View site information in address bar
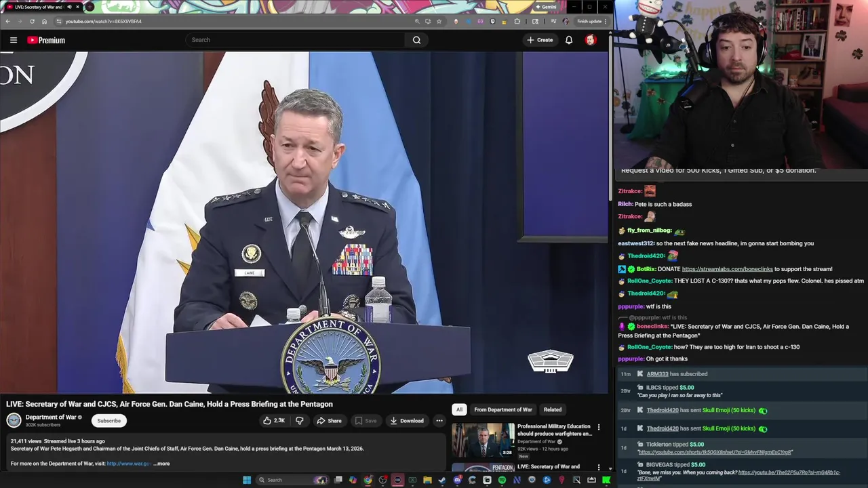 click(x=59, y=21)
